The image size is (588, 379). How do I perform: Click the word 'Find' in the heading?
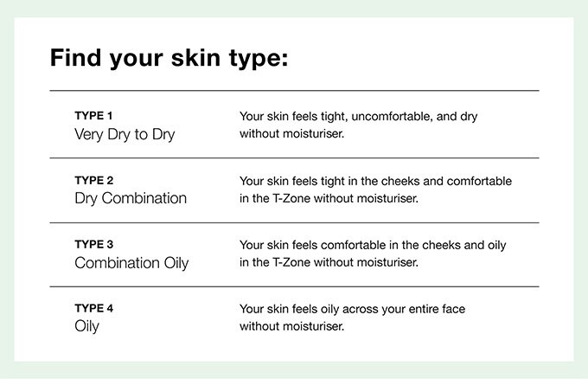point(76,57)
